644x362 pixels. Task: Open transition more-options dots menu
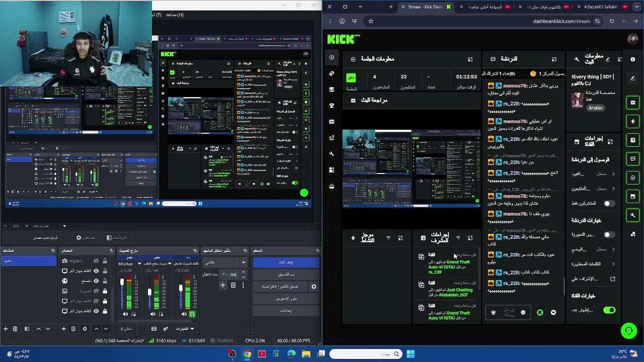coord(243,286)
